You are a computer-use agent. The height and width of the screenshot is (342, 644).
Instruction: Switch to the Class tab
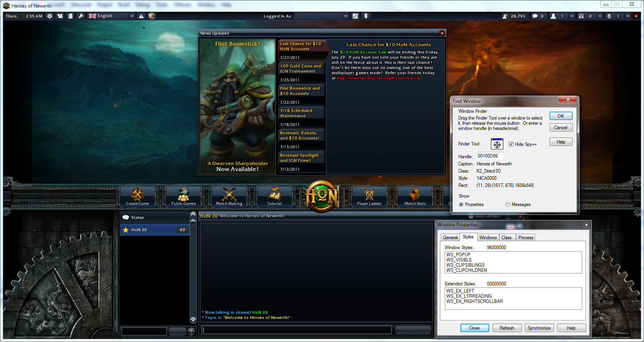click(507, 238)
